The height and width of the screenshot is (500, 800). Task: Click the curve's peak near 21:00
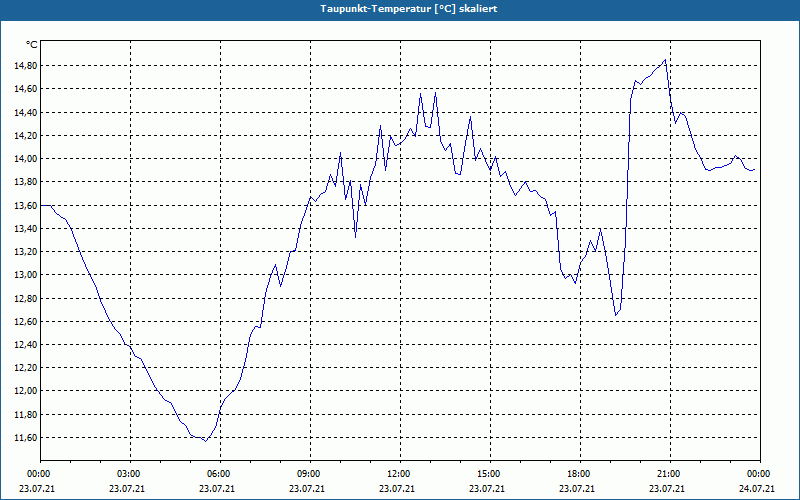coord(665,60)
